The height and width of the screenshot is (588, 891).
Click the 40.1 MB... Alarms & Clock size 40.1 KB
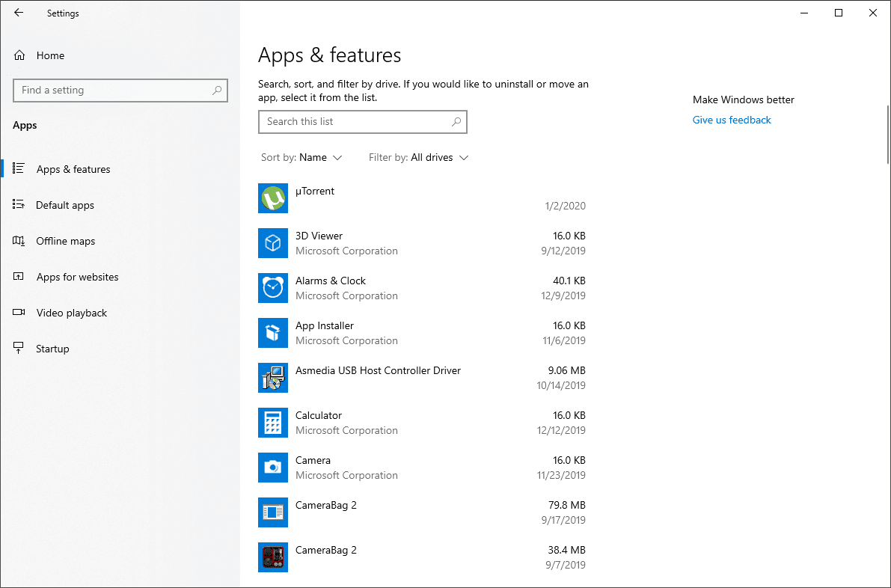coord(569,281)
